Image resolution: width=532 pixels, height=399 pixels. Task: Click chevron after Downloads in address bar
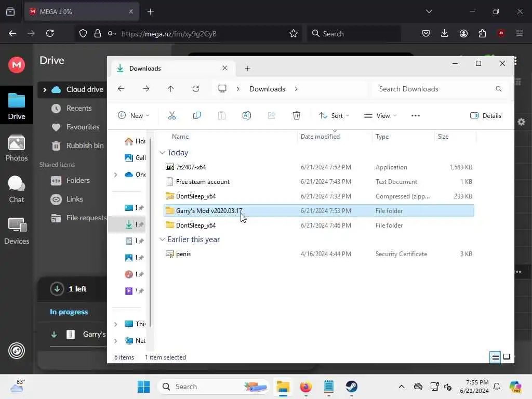(296, 89)
